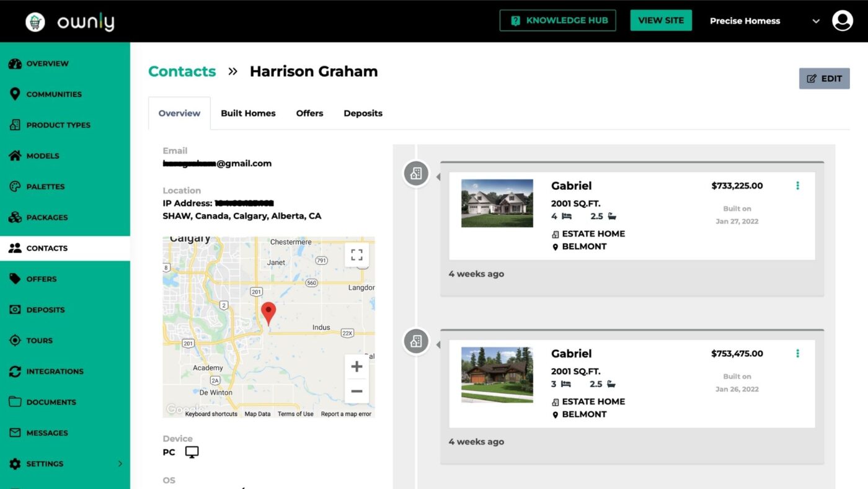Open the Palettes section

coord(14,186)
